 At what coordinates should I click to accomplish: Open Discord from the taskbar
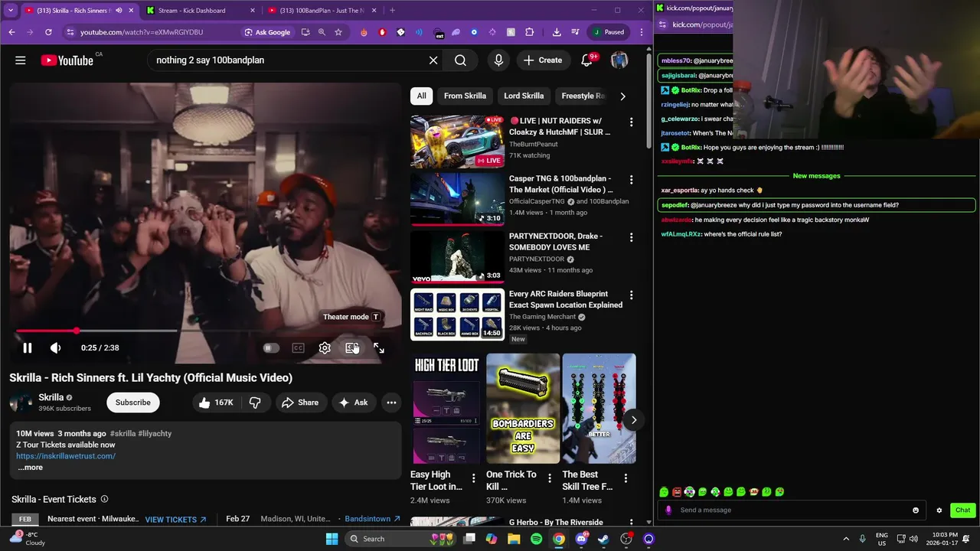(581, 539)
